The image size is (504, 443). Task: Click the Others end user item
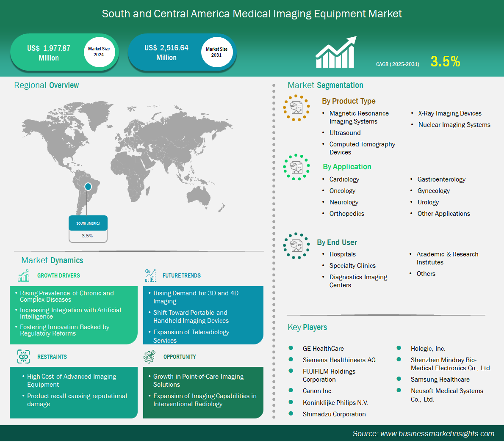(426, 273)
